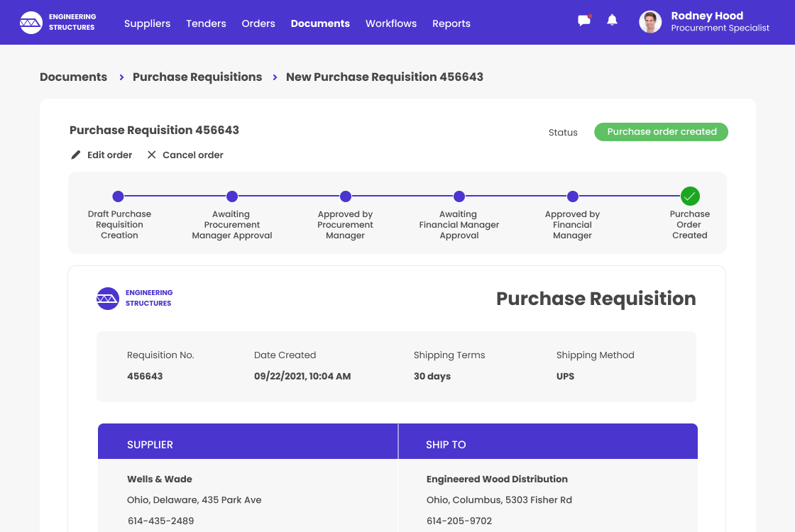Image resolution: width=795 pixels, height=532 pixels.
Task: Click the chevron between Purchase Requisitions and requisition 456643
Action: (274, 77)
